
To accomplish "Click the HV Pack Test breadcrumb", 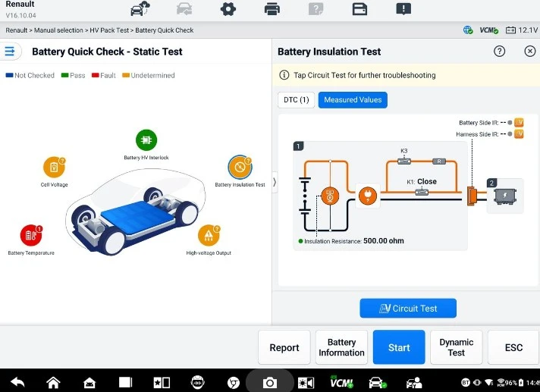I will (109, 30).
